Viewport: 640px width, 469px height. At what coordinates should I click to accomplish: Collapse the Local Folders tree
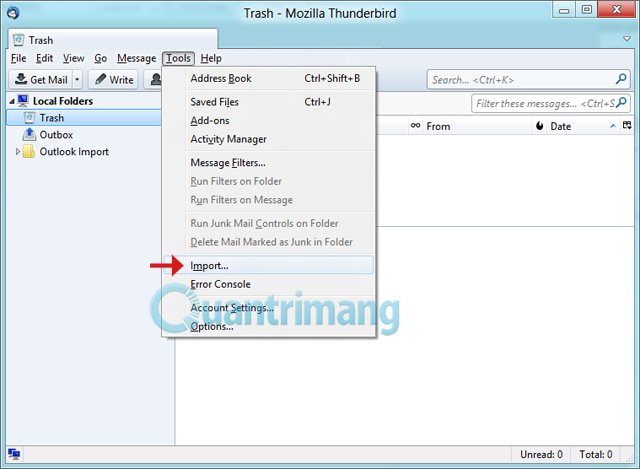coord(12,101)
